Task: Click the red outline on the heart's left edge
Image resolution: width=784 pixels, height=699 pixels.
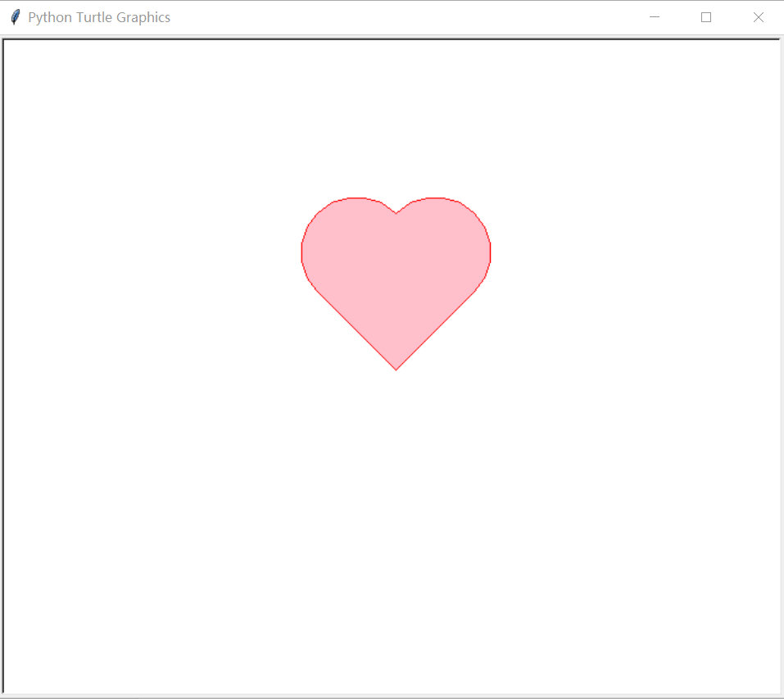Action: [x=302, y=252]
